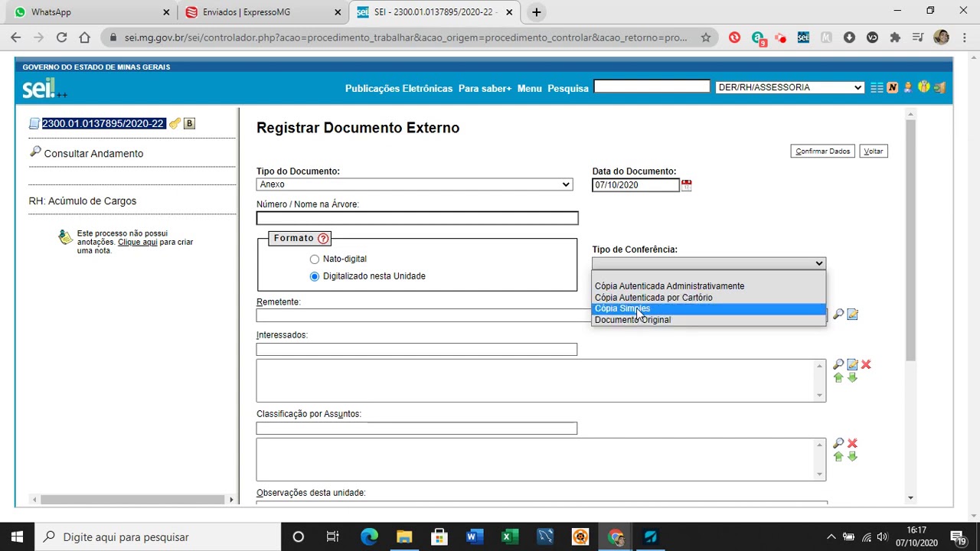Screen dimensions: 980x551
Task: Click the Pesquisa header link
Action: coord(568,89)
